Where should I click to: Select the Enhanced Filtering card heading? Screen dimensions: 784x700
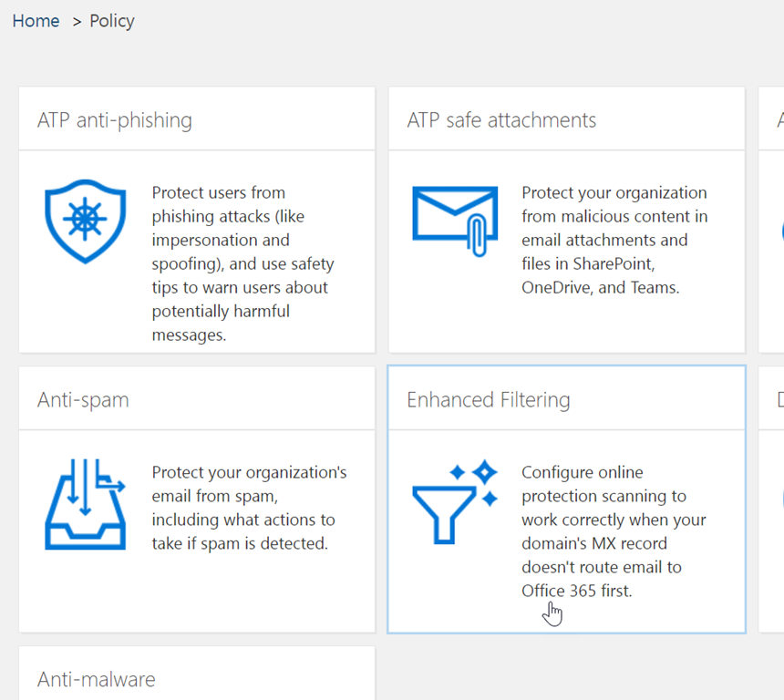489,400
